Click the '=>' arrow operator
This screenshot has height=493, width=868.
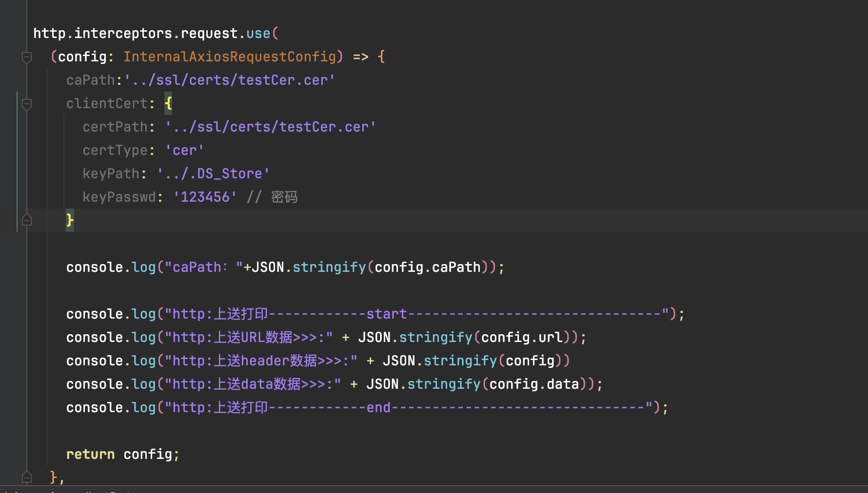[x=361, y=57]
